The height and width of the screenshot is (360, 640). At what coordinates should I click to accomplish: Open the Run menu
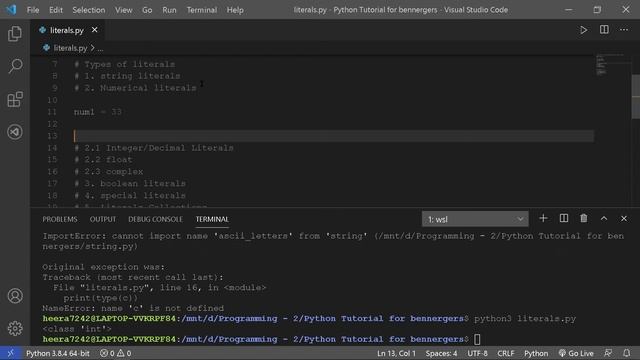tap(169, 10)
